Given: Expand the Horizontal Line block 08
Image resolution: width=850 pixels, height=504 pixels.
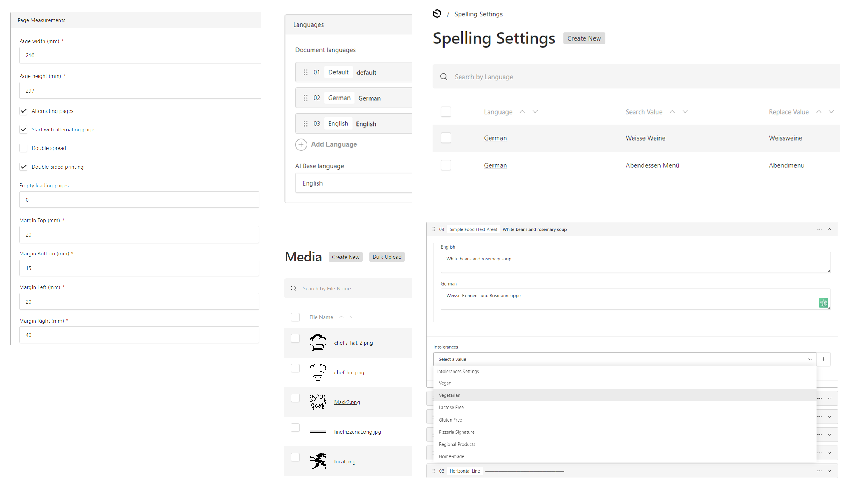Looking at the screenshot, I should click(x=829, y=471).
